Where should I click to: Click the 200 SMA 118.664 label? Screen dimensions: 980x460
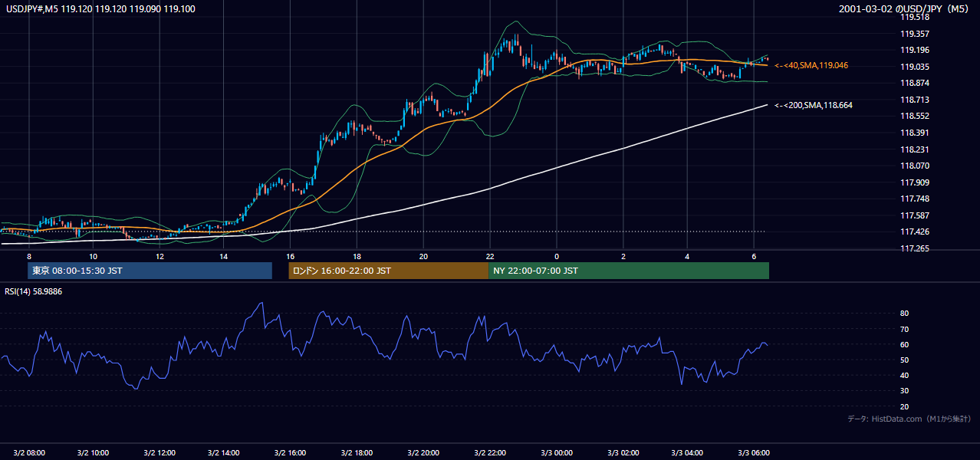click(x=814, y=105)
